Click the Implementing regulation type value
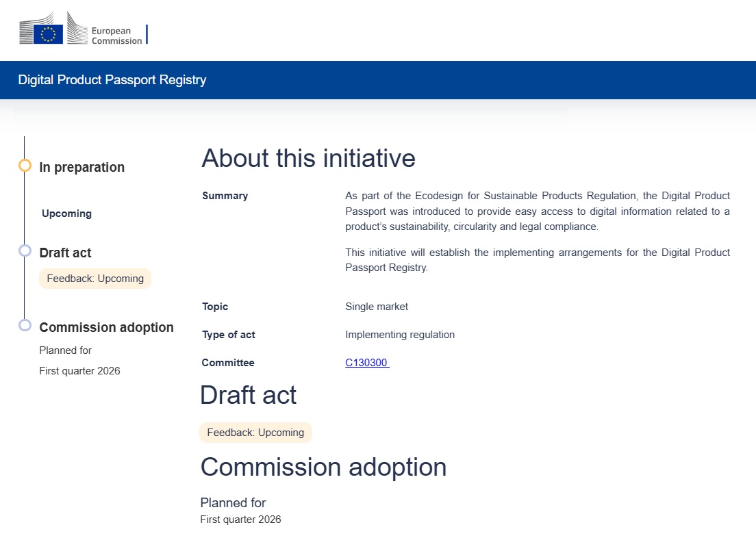This screenshot has width=756, height=538. pyautogui.click(x=400, y=335)
